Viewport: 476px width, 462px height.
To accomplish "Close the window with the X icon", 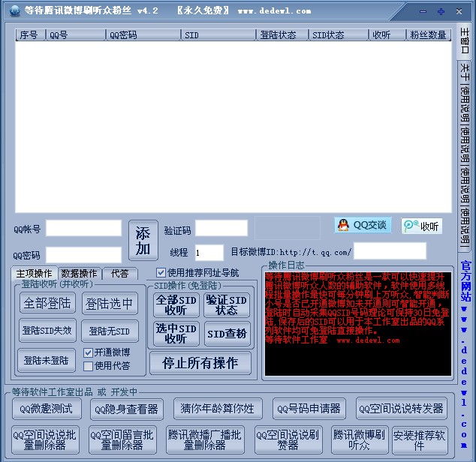I will pos(459,11).
